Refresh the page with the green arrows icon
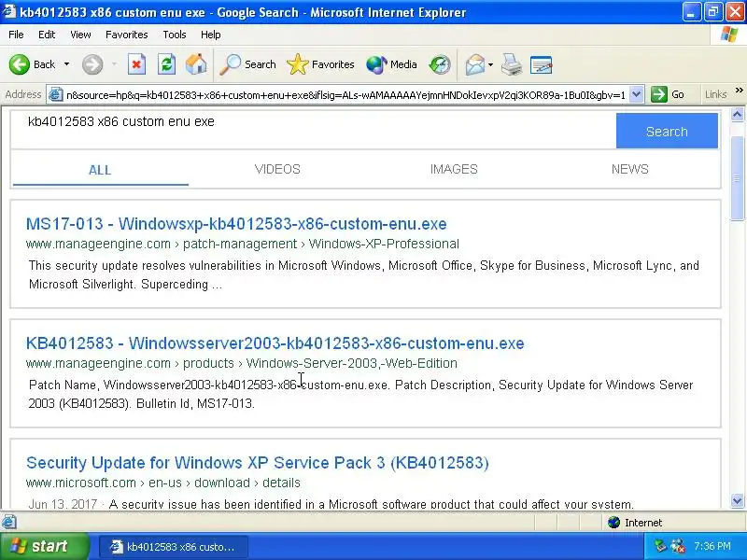The width and height of the screenshot is (747, 560). point(166,64)
